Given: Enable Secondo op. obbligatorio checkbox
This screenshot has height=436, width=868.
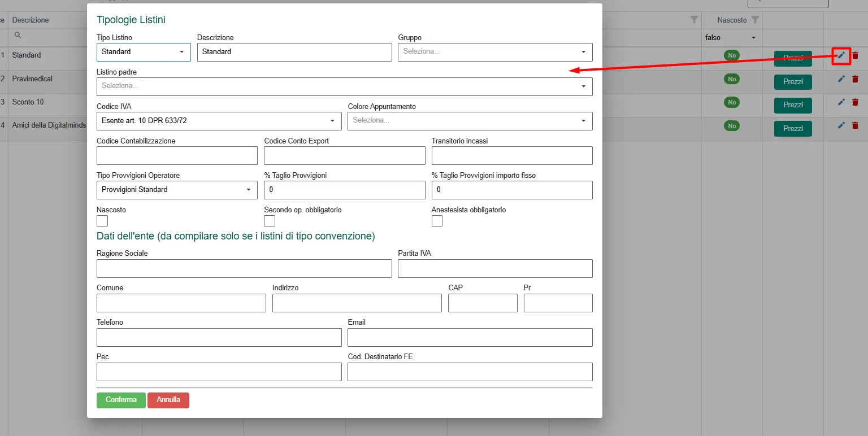Looking at the screenshot, I should pos(270,221).
